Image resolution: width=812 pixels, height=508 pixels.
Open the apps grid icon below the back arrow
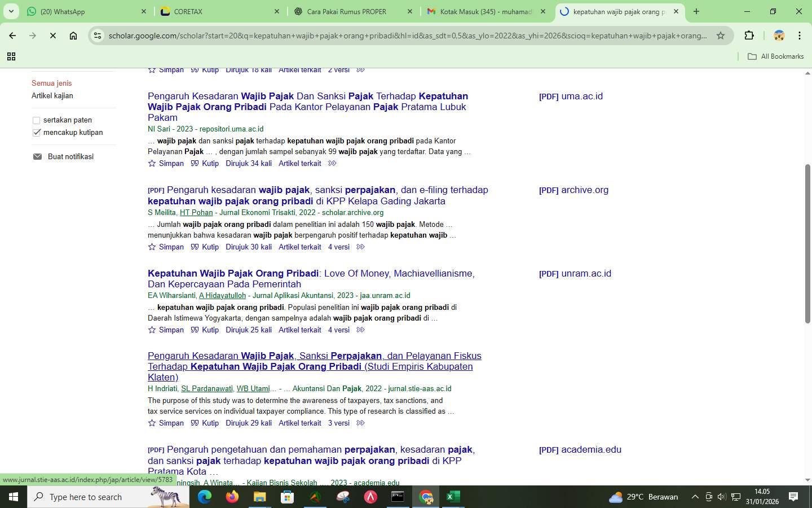click(x=11, y=56)
